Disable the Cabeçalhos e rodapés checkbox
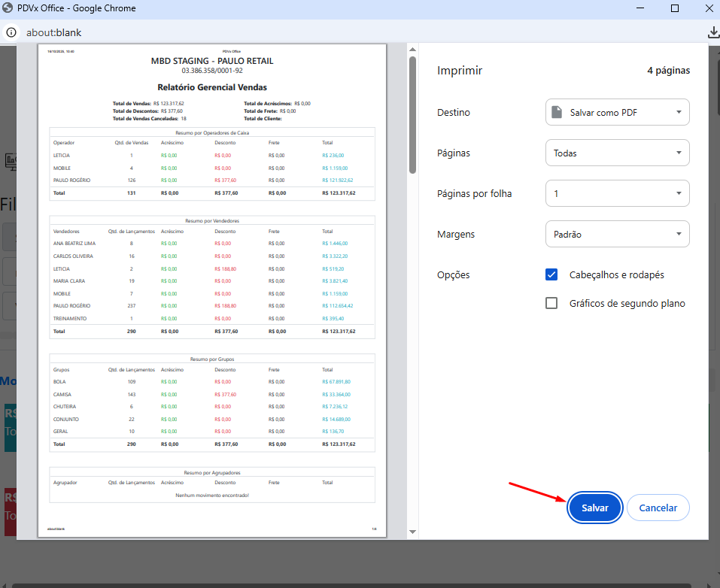Image resolution: width=720 pixels, height=588 pixels. (551, 275)
